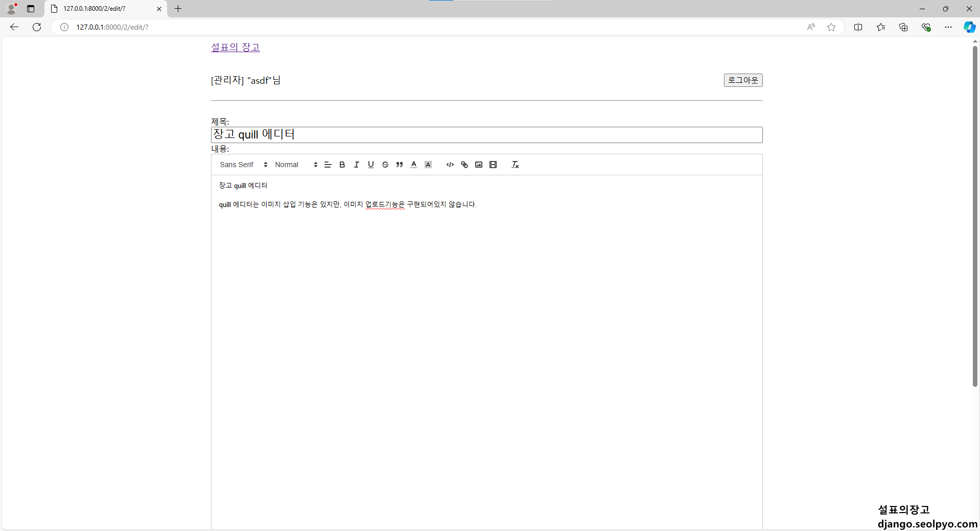Insert a video into the editor

point(493,165)
